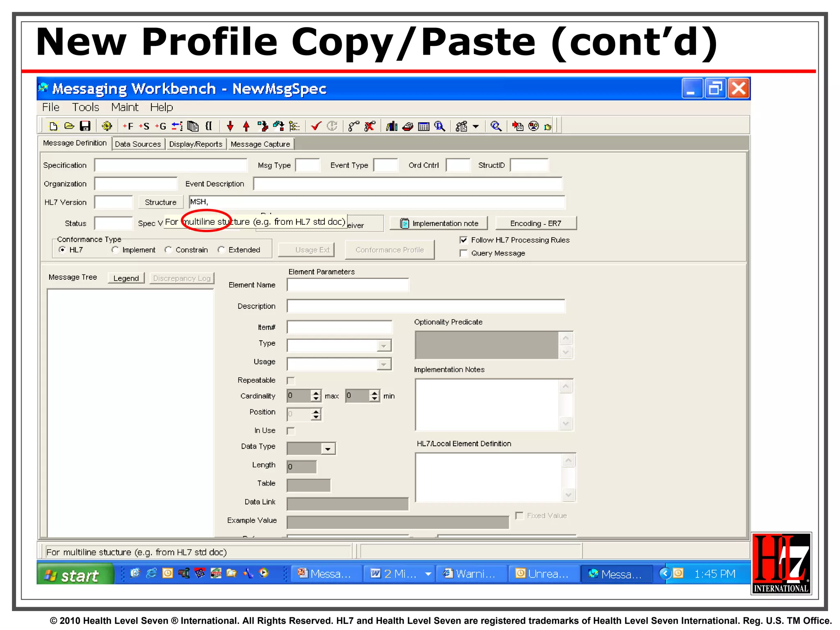840x630 pixels.
Task: Uncheck Follow HL7 Processing Rules
Action: click(x=464, y=240)
